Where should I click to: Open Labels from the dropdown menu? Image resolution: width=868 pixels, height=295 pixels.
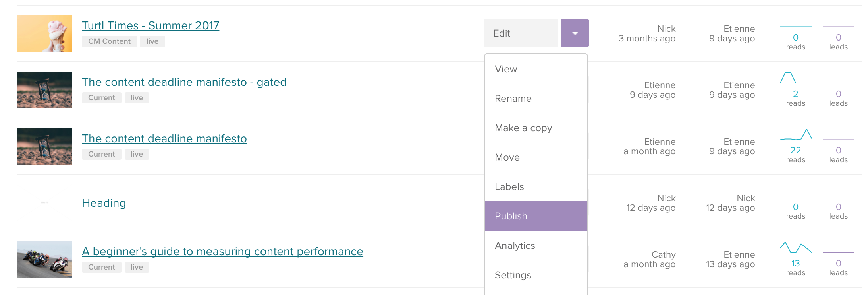[x=509, y=187]
